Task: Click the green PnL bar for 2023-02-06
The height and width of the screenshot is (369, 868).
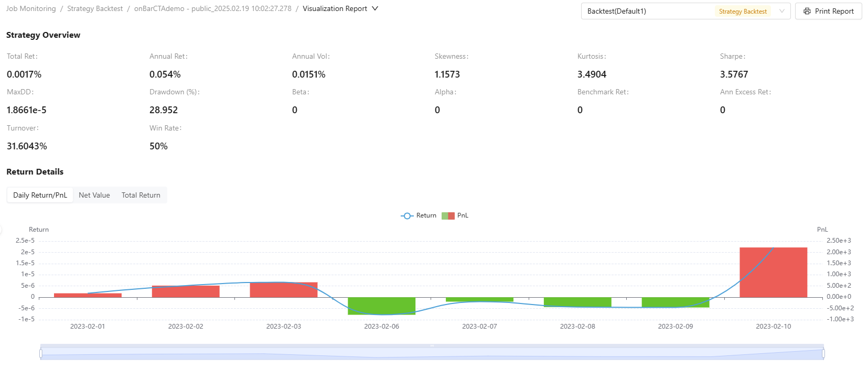Action: tap(381, 306)
